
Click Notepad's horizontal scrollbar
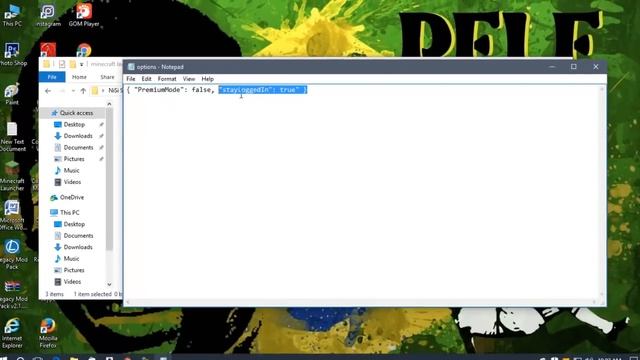tap(362, 302)
